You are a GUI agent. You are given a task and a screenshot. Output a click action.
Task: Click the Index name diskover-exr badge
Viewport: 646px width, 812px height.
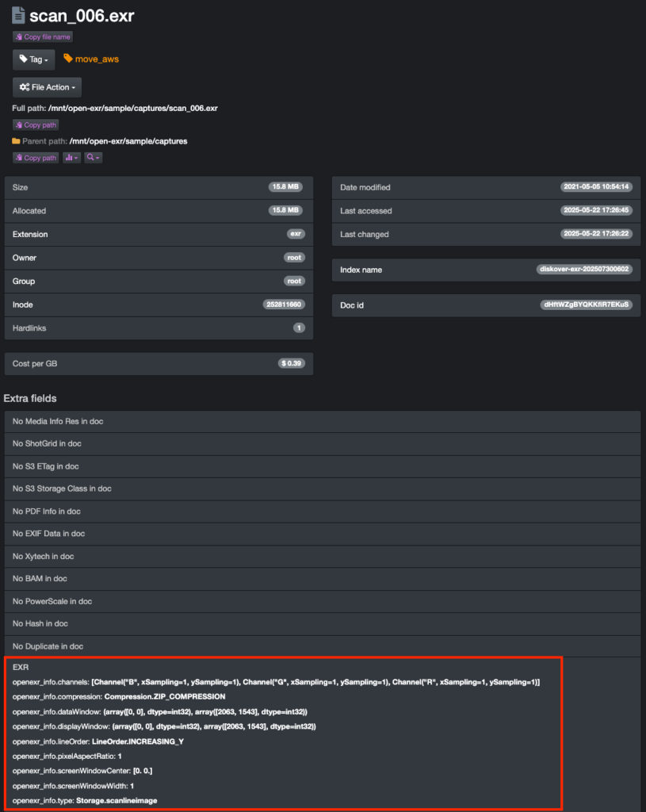[x=585, y=270]
